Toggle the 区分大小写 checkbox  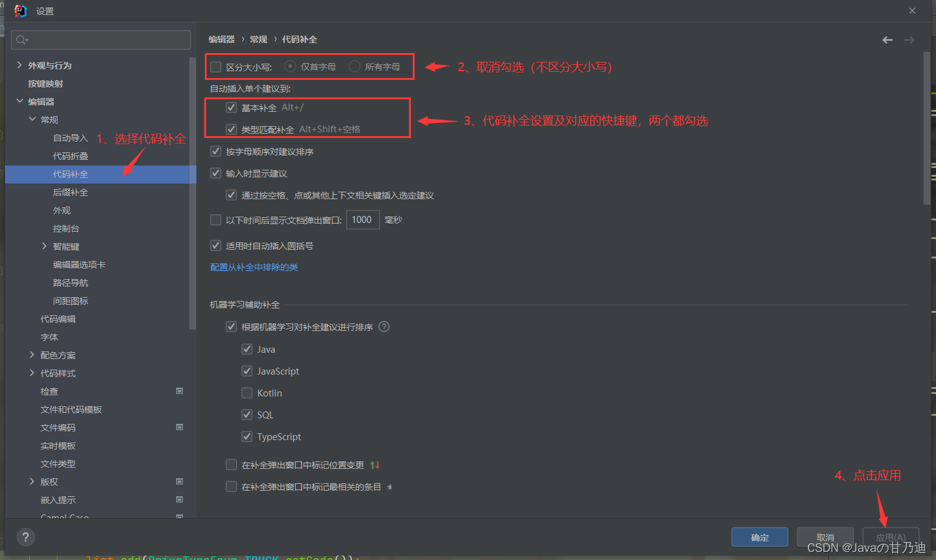point(216,67)
